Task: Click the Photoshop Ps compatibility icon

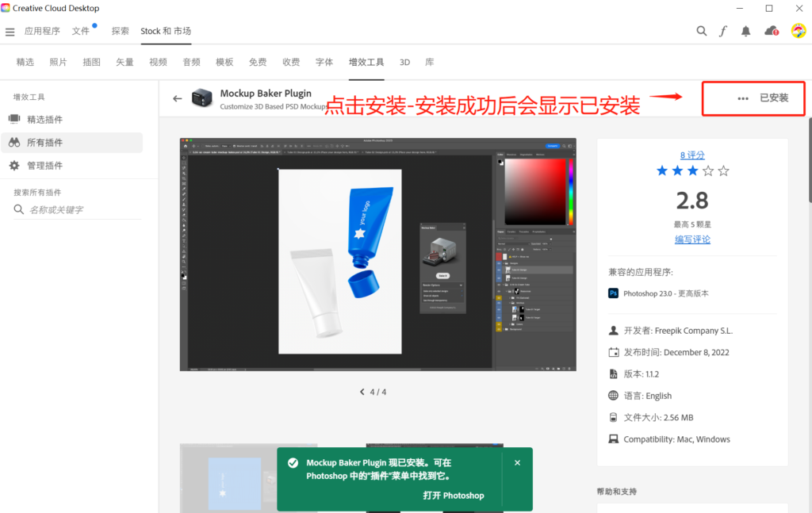Action: [x=613, y=293]
